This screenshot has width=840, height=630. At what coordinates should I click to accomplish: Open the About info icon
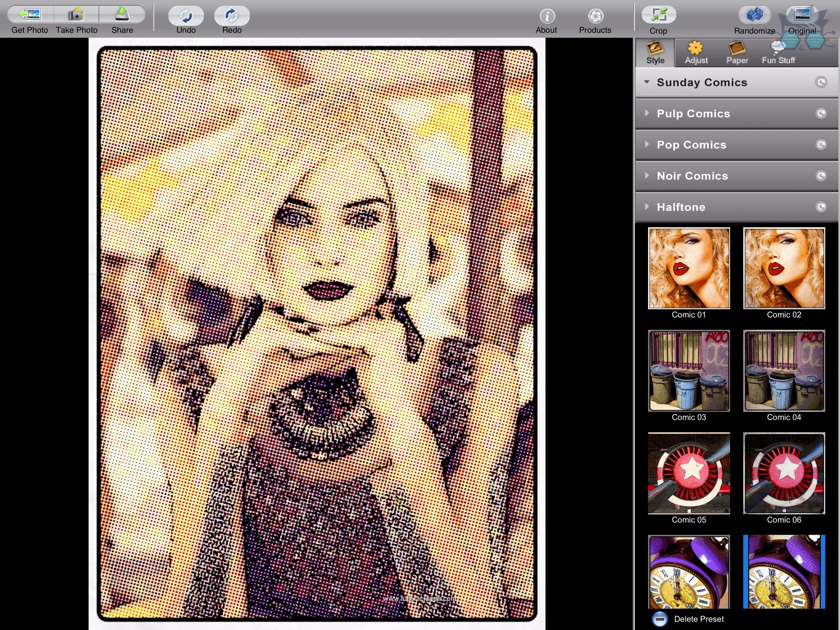pos(547,16)
